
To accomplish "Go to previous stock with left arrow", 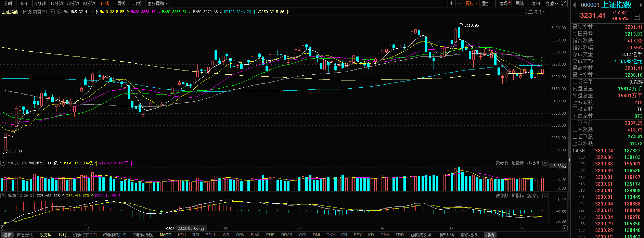I will click(x=574, y=5).
